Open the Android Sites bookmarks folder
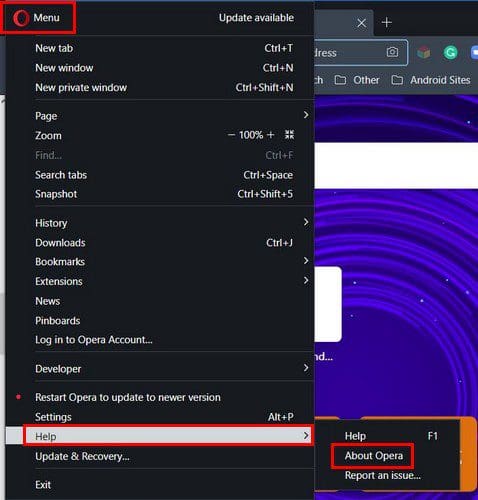 [x=431, y=80]
